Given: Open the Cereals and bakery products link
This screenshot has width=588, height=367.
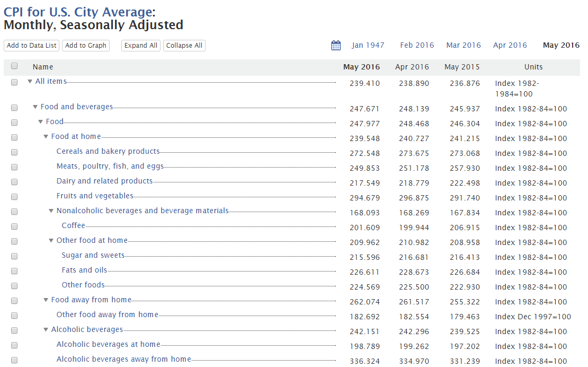Looking at the screenshot, I should pos(108,151).
